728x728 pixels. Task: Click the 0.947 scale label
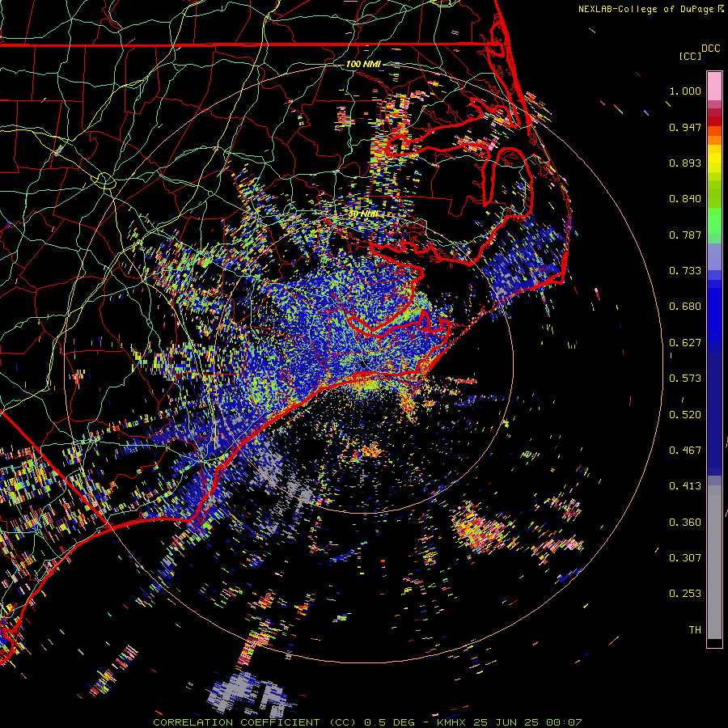[685, 127]
